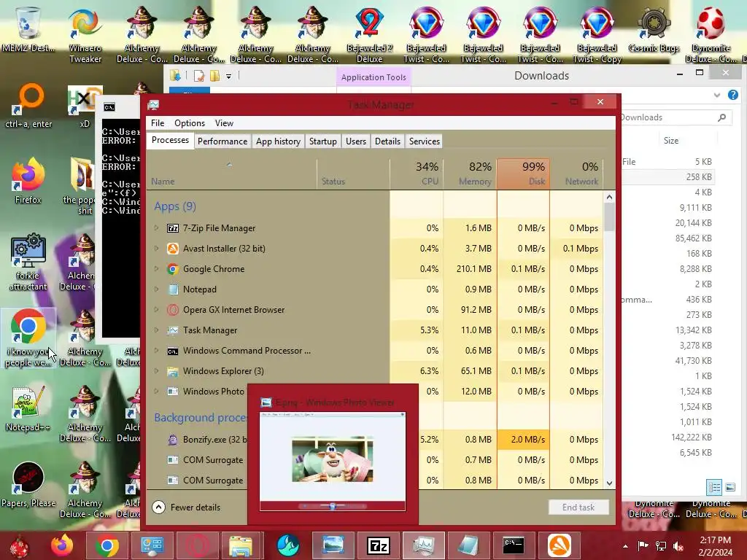Screen dimensions: 747x560
Task: Click the Avast Installer process icon
Action: click(172, 249)
